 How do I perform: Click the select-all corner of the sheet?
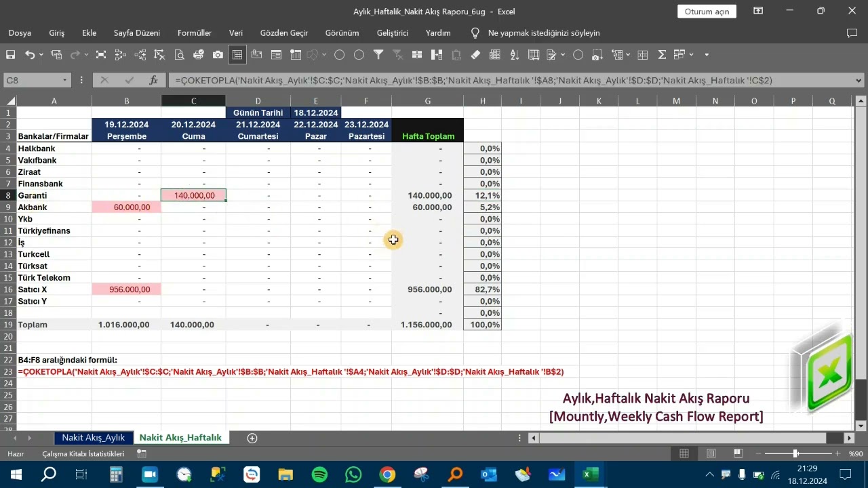pos(8,101)
